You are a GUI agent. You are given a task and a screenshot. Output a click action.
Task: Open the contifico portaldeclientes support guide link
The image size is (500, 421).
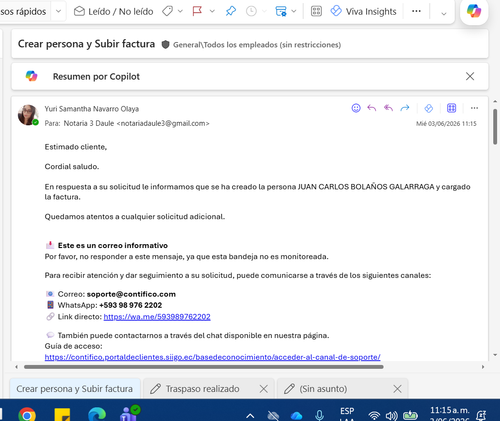213,357
